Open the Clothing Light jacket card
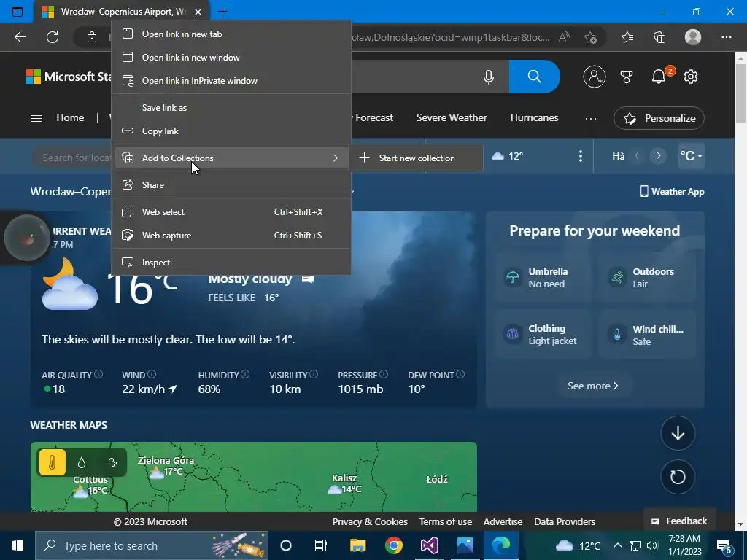 tap(543, 334)
